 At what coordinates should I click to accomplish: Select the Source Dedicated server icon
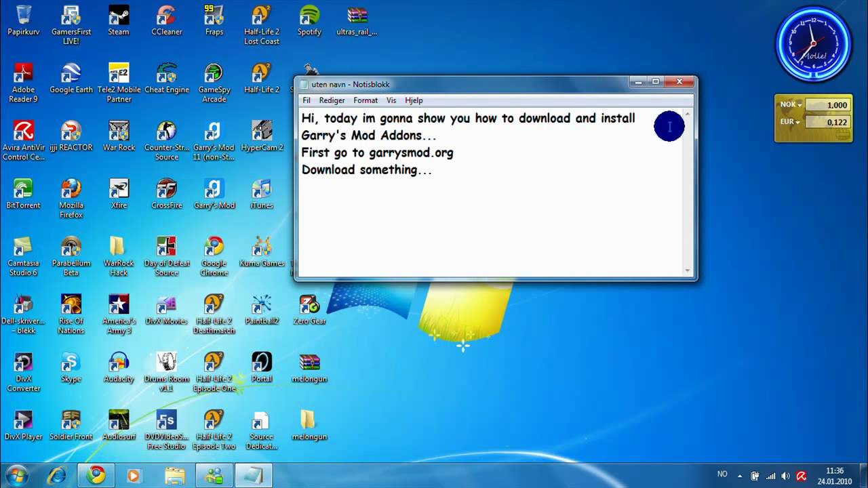[262, 430]
